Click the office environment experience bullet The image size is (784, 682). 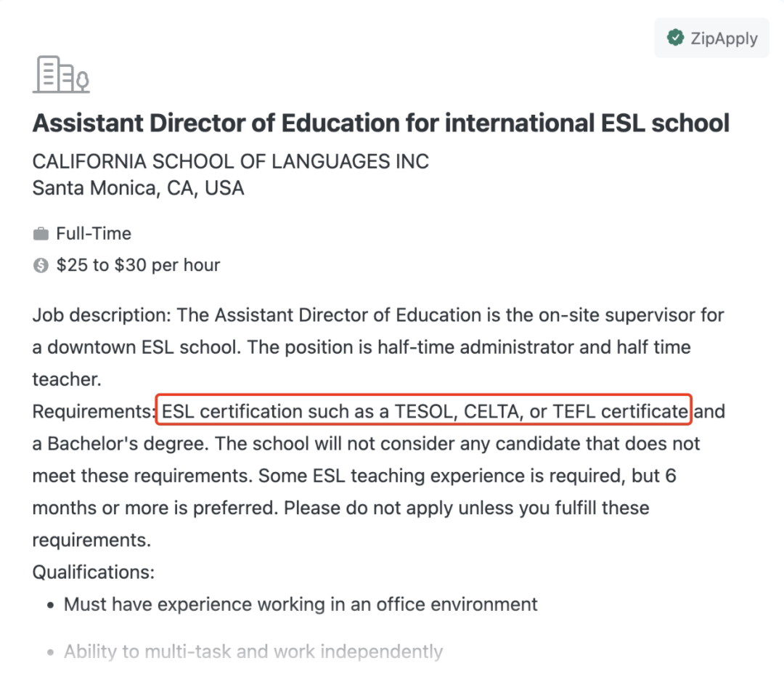click(x=301, y=604)
